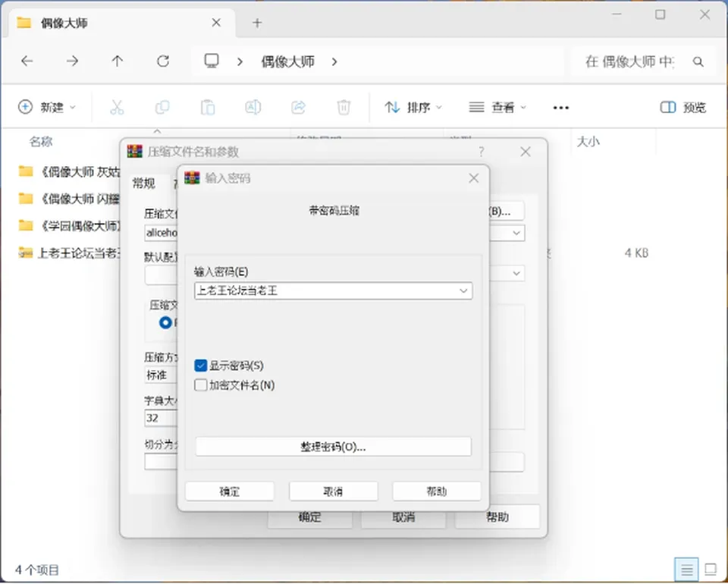Uncheck 显示密码(S) checkbox
This screenshot has height=584, width=728.
(x=200, y=366)
